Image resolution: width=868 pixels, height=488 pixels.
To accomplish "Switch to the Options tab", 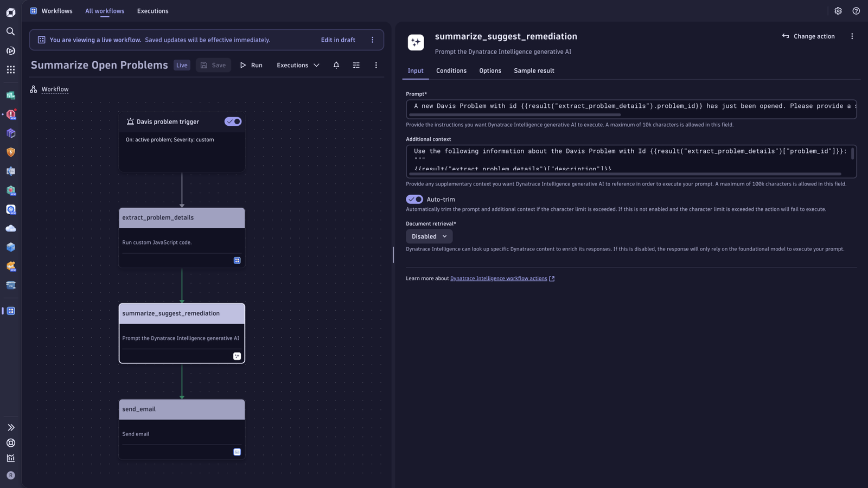I will point(490,71).
